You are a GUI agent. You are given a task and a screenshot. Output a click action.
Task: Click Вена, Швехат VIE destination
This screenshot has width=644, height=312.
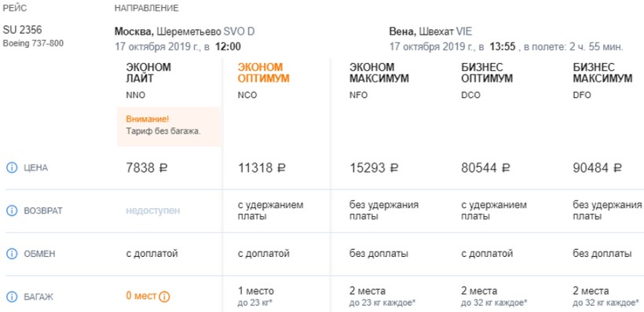pos(430,31)
